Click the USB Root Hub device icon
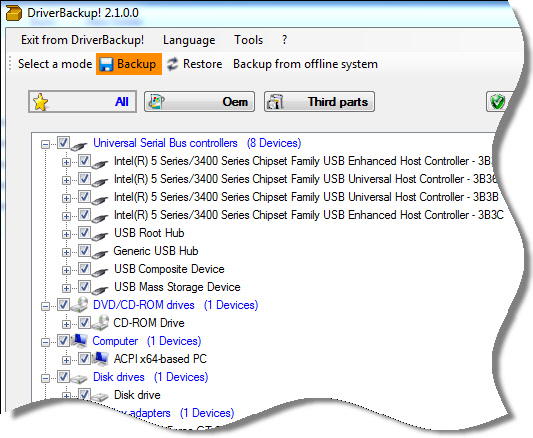 pyautogui.click(x=100, y=236)
